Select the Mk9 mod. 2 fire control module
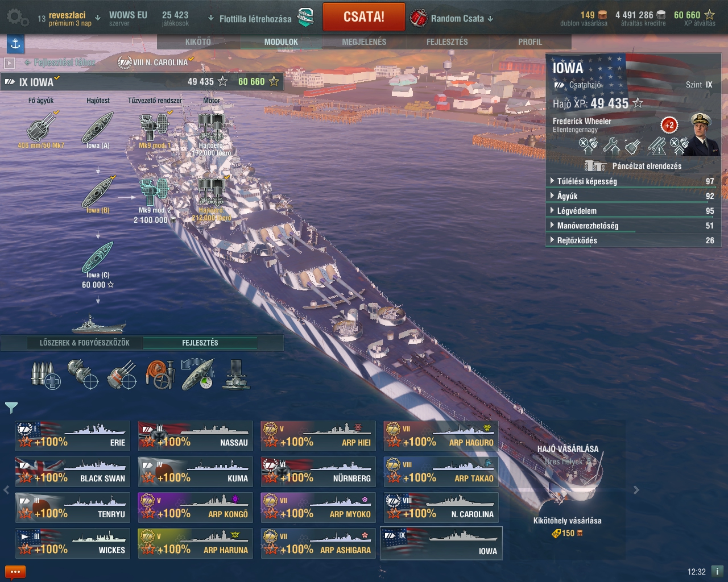Screen dimensions: 728x582 (x=154, y=196)
